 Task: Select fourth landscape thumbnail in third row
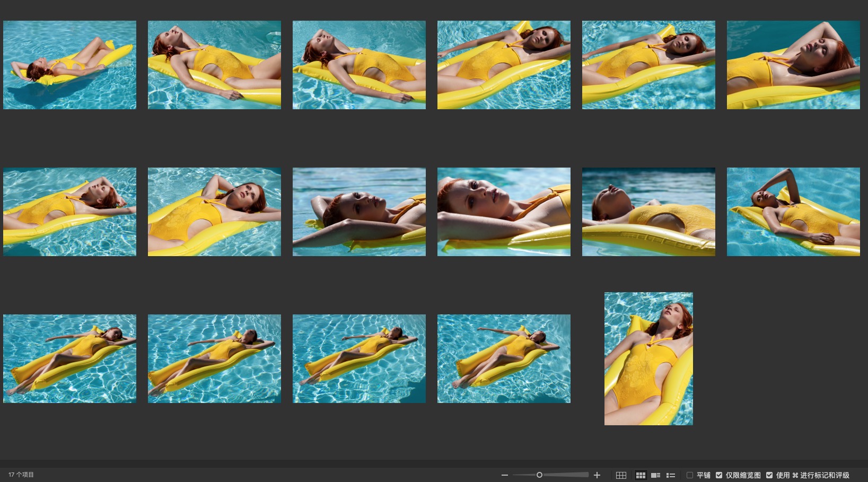(504, 358)
